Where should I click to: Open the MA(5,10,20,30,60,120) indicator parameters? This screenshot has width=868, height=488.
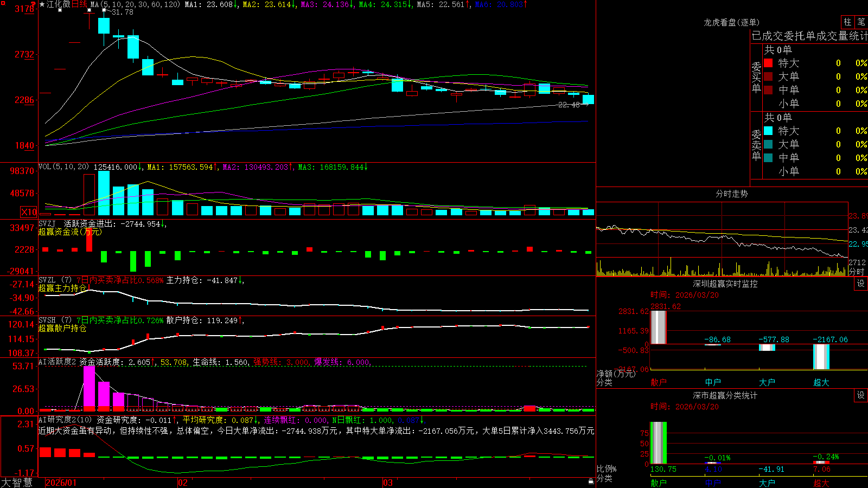135,4
